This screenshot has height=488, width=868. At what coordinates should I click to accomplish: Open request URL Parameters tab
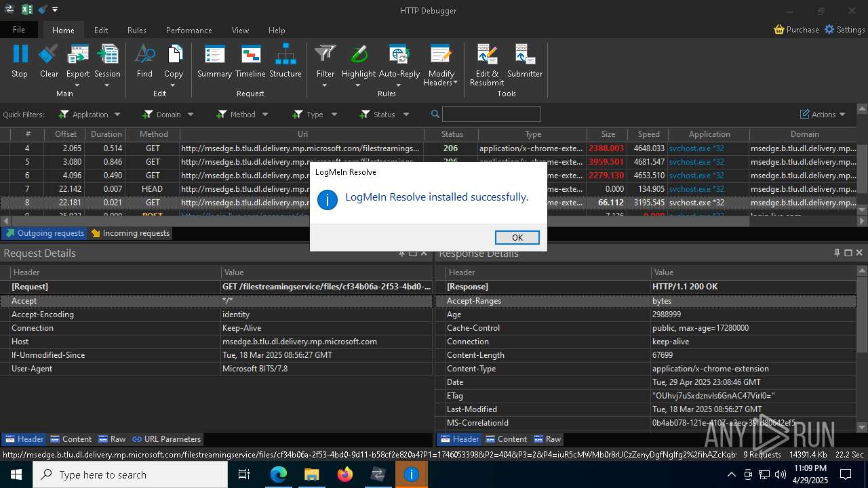(x=166, y=439)
